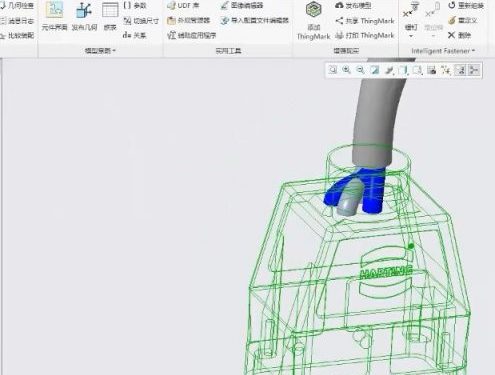Click the 删除 delete fastener button
The height and width of the screenshot is (375, 495).
pos(459,35)
